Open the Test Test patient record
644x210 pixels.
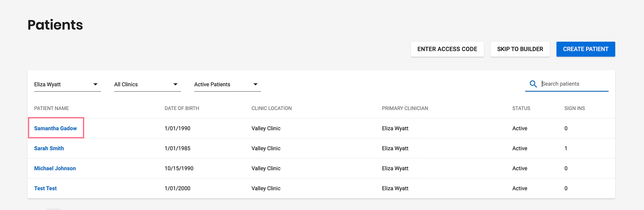tap(45, 188)
